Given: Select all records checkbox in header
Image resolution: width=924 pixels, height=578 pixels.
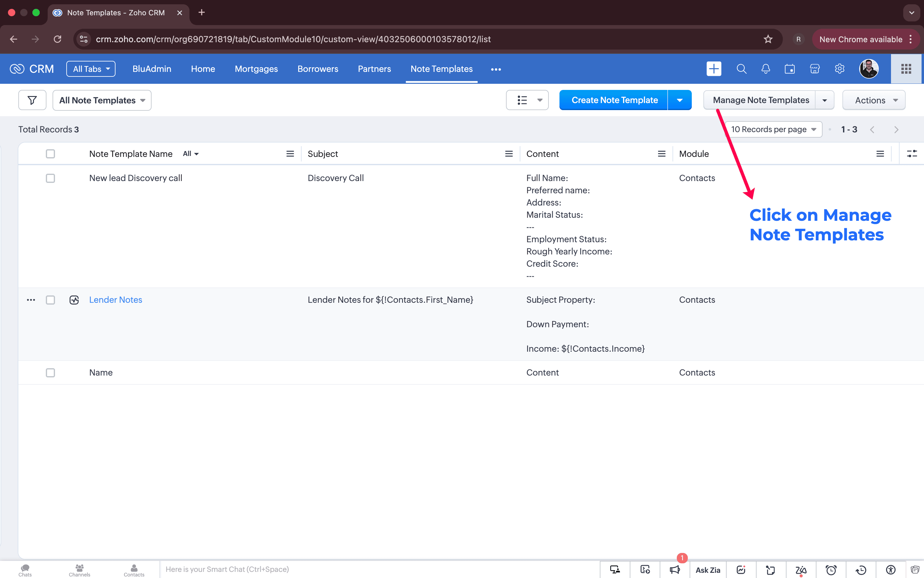Looking at the screenshot, I should click(50, 154).
